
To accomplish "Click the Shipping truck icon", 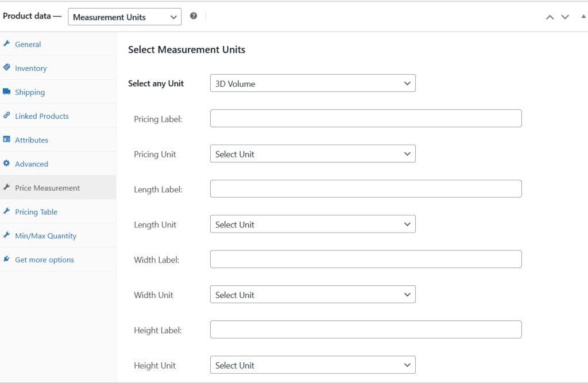I will (x=7, y=92).
